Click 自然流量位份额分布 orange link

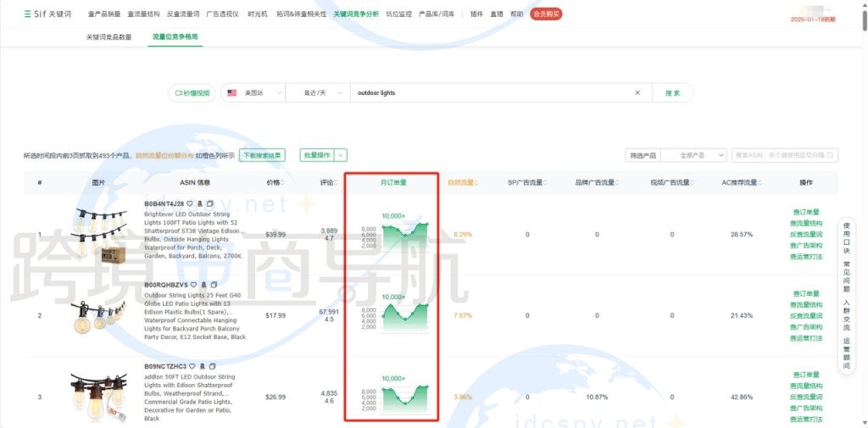(164, 156)
